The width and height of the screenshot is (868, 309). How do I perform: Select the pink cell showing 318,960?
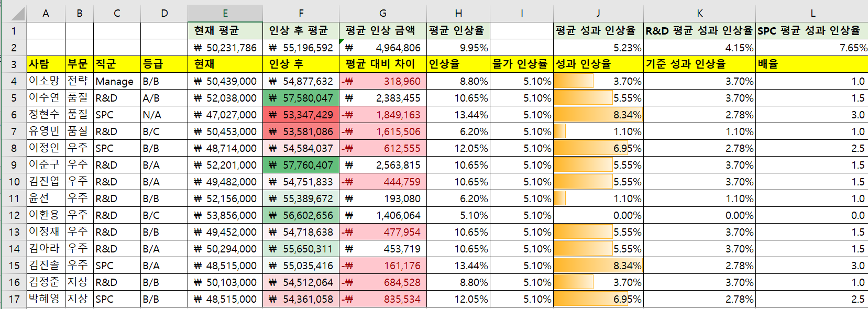(x=383, y=81)
